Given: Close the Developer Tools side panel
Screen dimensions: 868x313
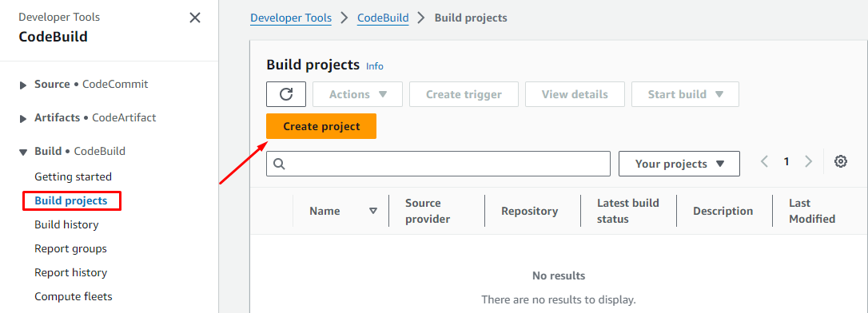Looking at the screenshot, I should [x=195, y=18].
